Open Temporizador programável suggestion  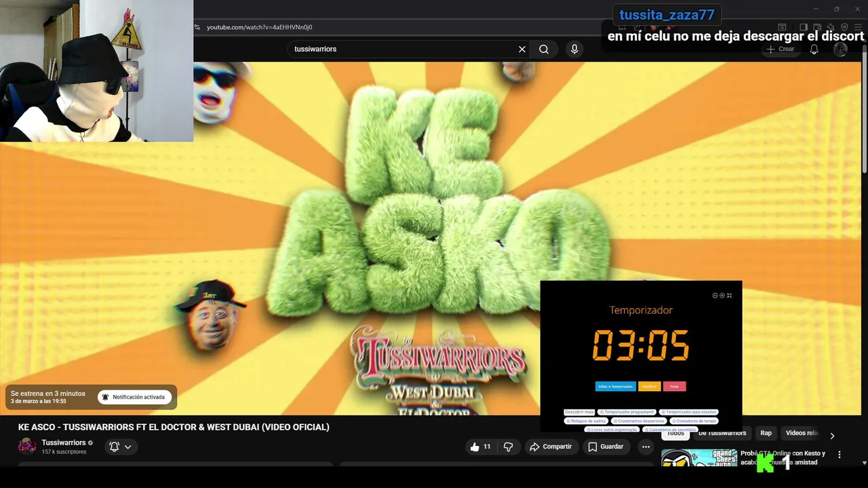click(x=627, y=412)
